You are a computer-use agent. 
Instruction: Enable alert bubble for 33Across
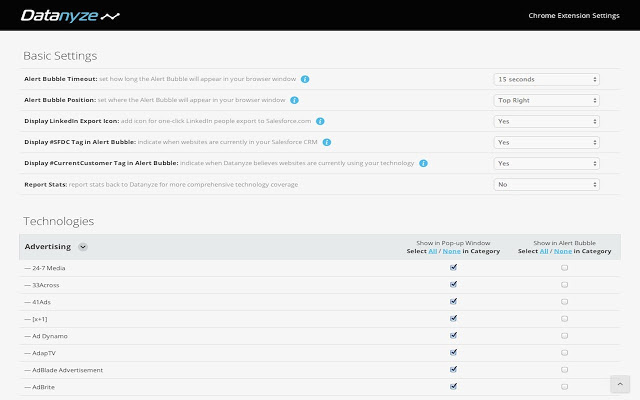(564, 285)
